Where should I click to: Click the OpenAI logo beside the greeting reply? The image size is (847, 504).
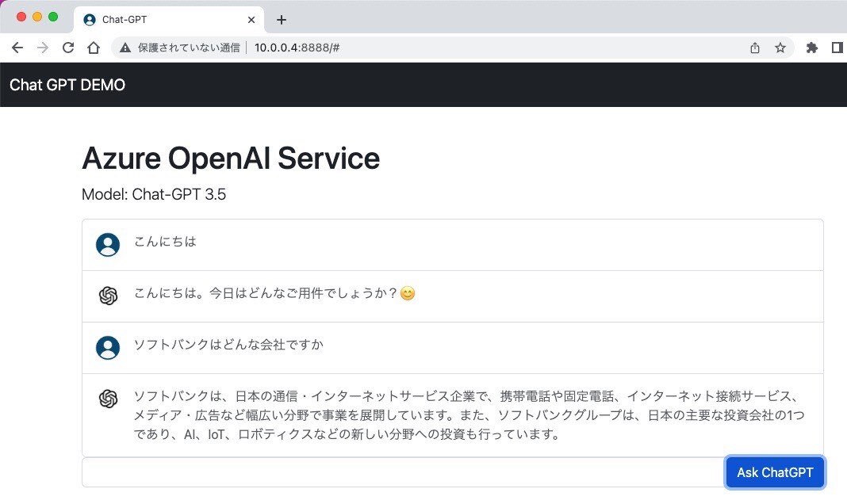[x=108, y=293]
